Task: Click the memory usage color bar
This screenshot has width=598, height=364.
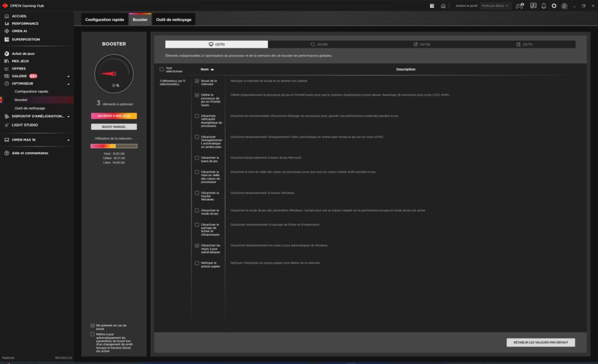Action: (114, 146)
